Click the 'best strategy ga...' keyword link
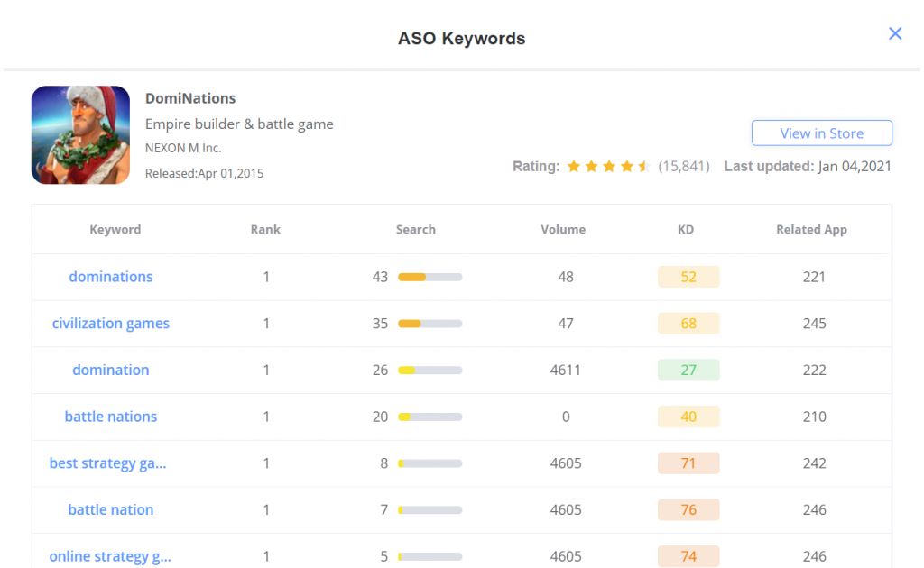This screenshot has height=568, width=924. pos(108,463)
